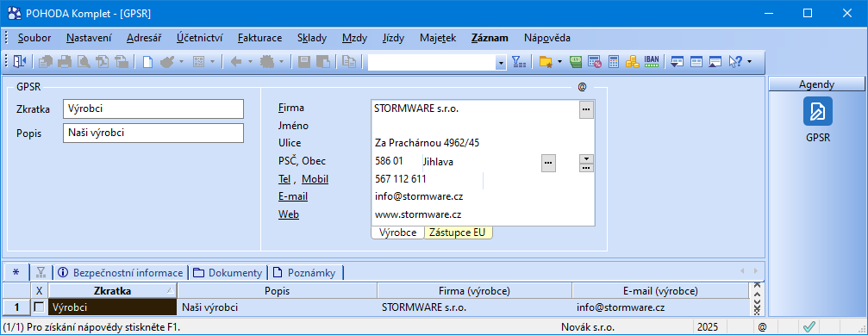The height and width of the screenshot is (335, 868).
Task: Open dropdown arrow beside QR code icon
Action: coord(213,62)
